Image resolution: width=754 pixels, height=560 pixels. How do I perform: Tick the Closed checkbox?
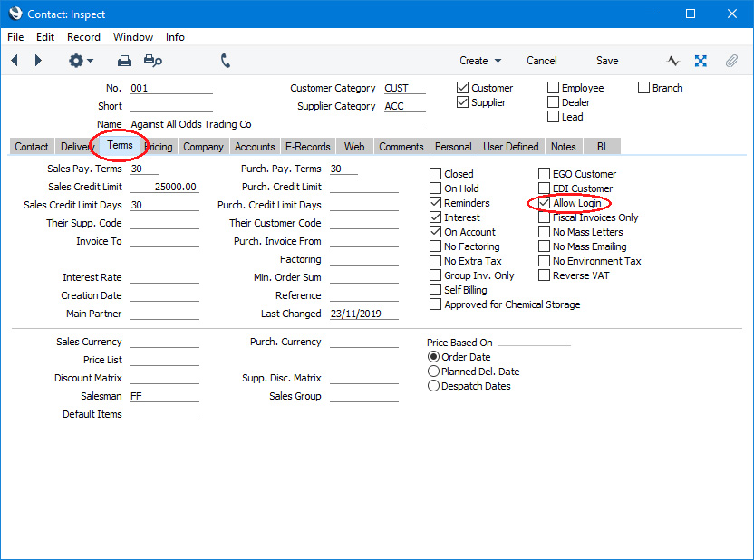coord(435,174)
